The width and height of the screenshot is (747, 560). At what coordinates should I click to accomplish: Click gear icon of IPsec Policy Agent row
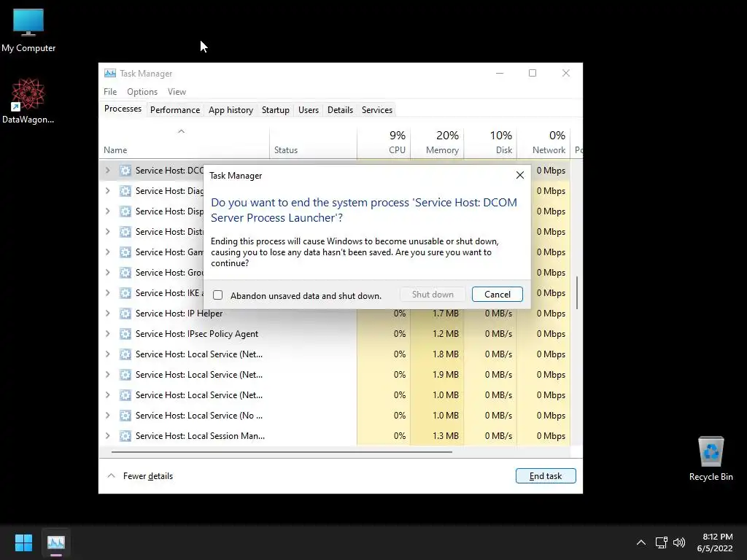pos(125,334)
